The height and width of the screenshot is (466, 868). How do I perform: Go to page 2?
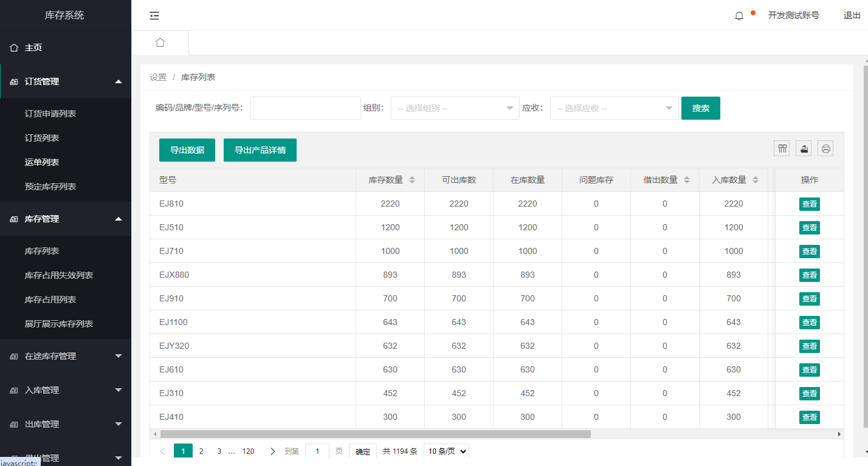click(x=201, y=451)
